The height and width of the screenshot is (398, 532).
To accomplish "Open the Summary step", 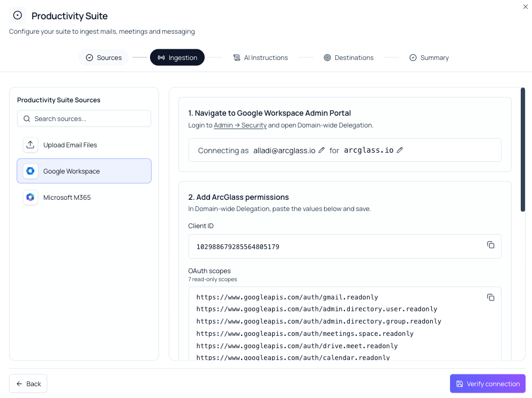I will tap(429, 58).
